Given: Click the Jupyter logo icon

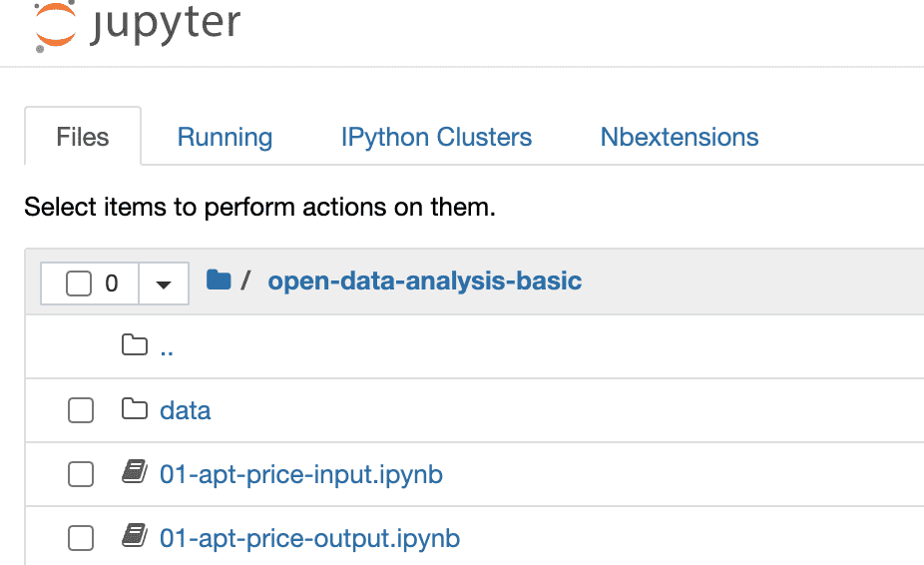Looking at the screenshot, I should [55, 24].
